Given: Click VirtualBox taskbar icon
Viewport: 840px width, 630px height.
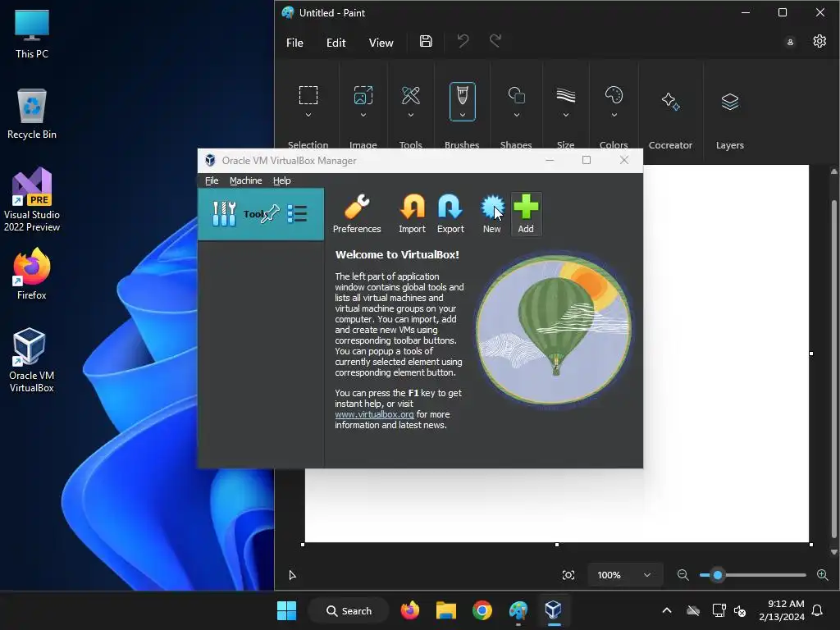Looking at the screenshot, I should pos(554,610).
